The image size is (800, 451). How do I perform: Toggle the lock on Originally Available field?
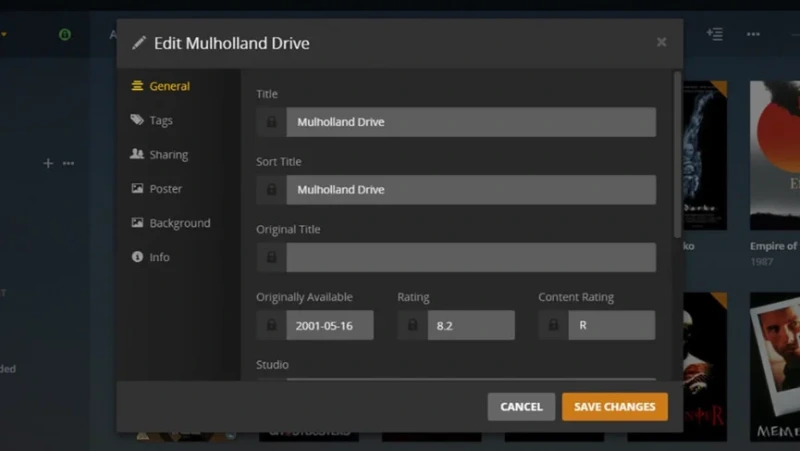pos(271,325)
